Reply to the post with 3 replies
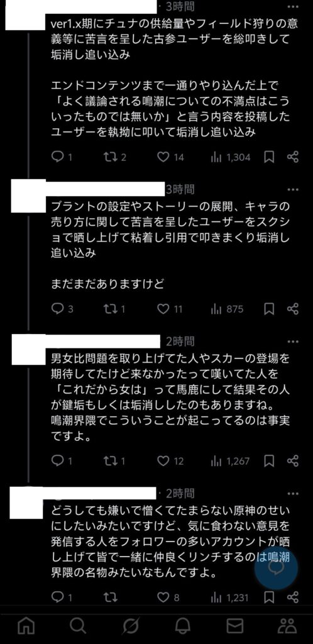The image size is (313, 644). tap(57, 309)
